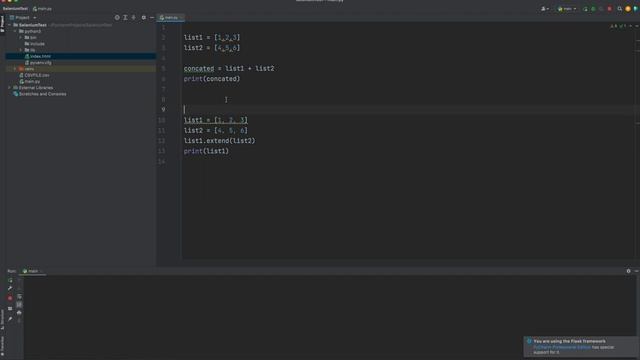Click the Collapse All icon in Project panel

tap(133, 18)
